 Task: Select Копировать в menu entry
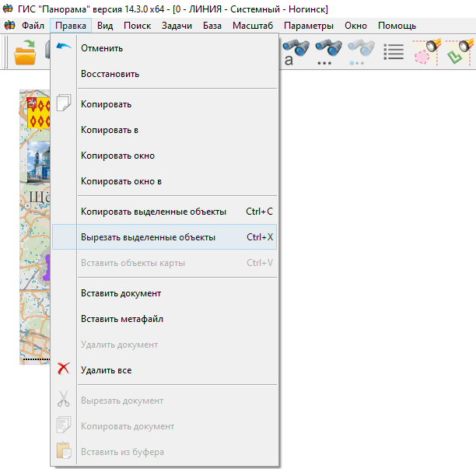coord(109,130)
